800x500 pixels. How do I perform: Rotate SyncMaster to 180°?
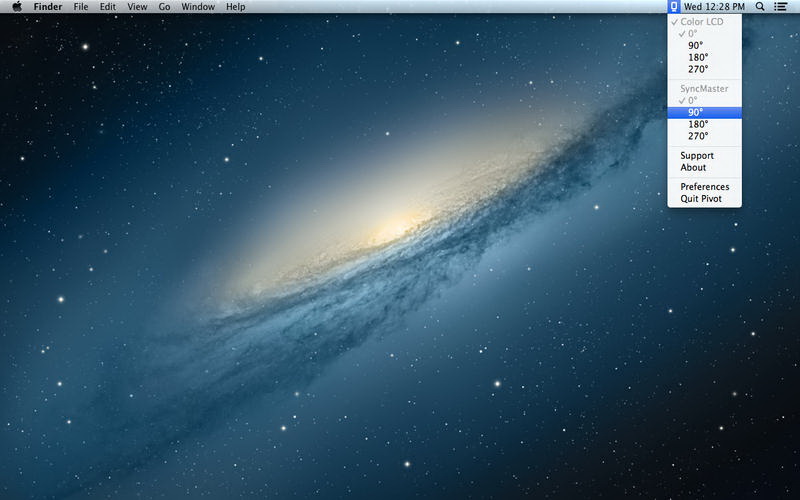pyautogui.click(x=698, y=124)
